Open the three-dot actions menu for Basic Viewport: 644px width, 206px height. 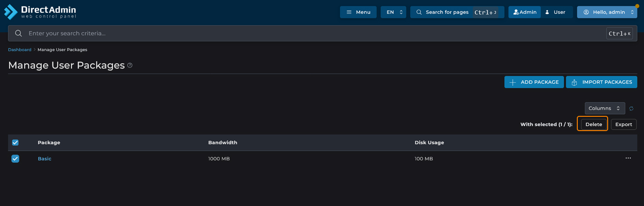tap(628, 158)
